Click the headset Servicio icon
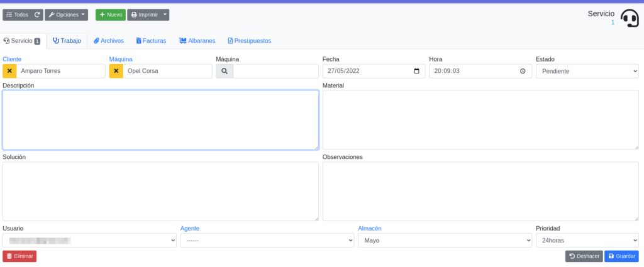644x267 pixels. pos(629,18)
